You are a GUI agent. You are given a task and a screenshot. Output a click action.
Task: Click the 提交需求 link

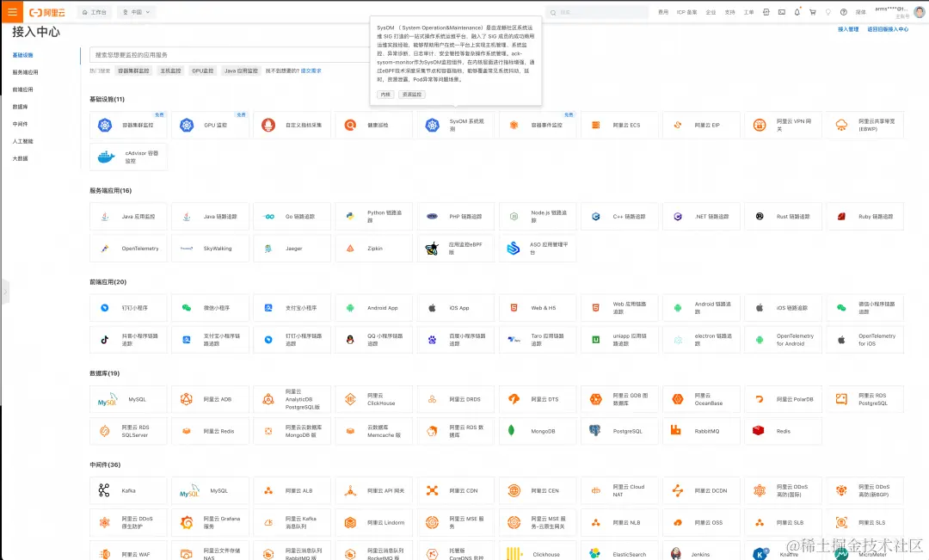[311, 71]
